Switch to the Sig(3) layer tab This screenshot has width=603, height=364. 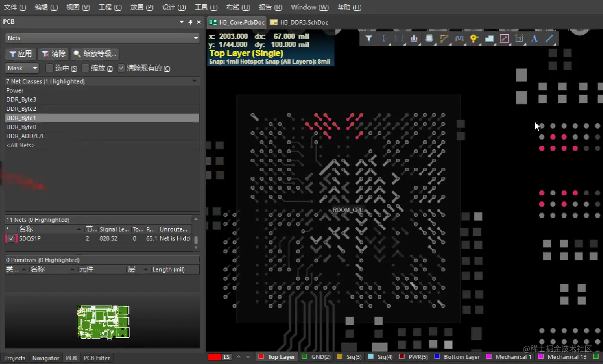pyautogui.click(x=349, y=357)
